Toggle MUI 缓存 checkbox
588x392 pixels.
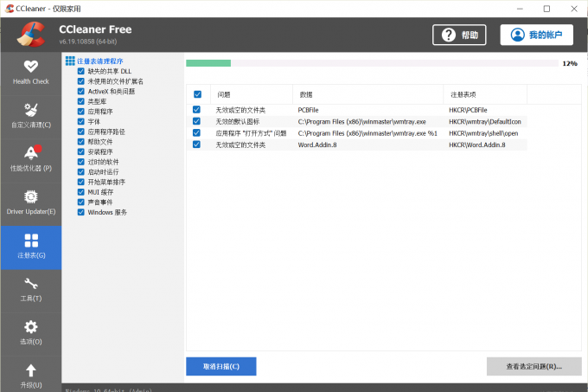coord(81,192)
